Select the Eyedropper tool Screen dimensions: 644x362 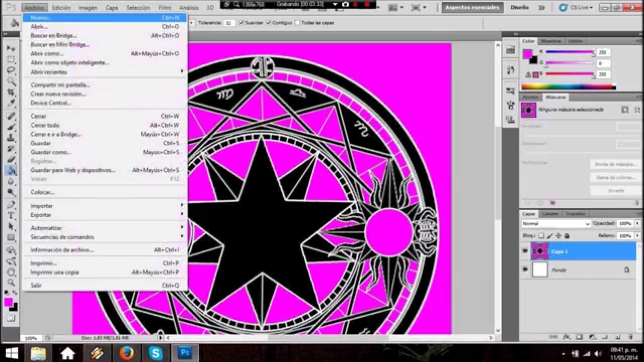(x=11, y=104)
